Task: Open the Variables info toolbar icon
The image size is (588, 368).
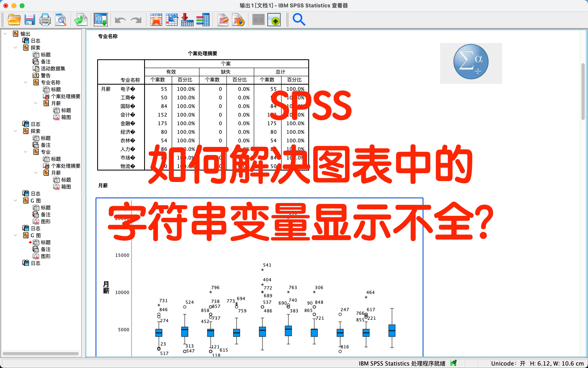Action: click(203, 19)
